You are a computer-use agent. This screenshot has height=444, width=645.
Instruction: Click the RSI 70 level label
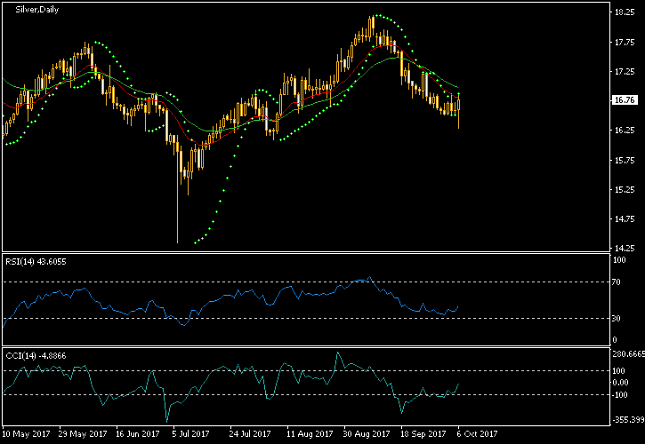pyautogui.click(x=616, y=282)
